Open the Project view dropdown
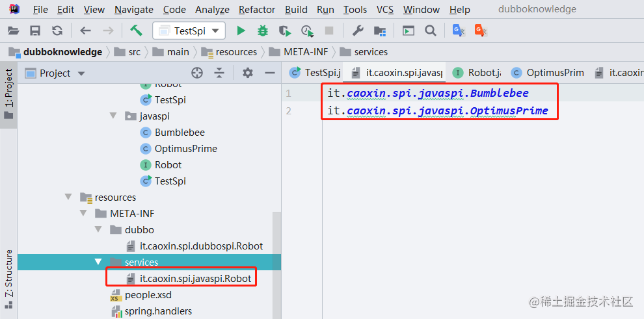644x319 pixels. point(55,73)
